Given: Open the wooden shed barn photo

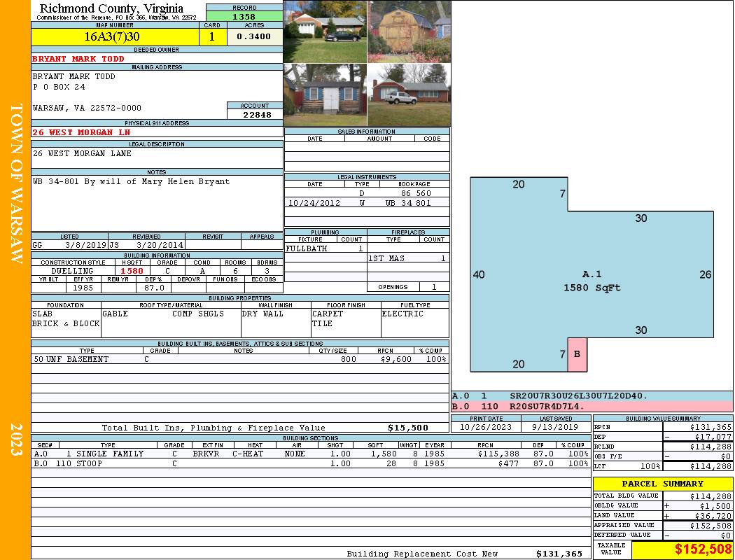Looking at the screenshot, I should 409,32.
